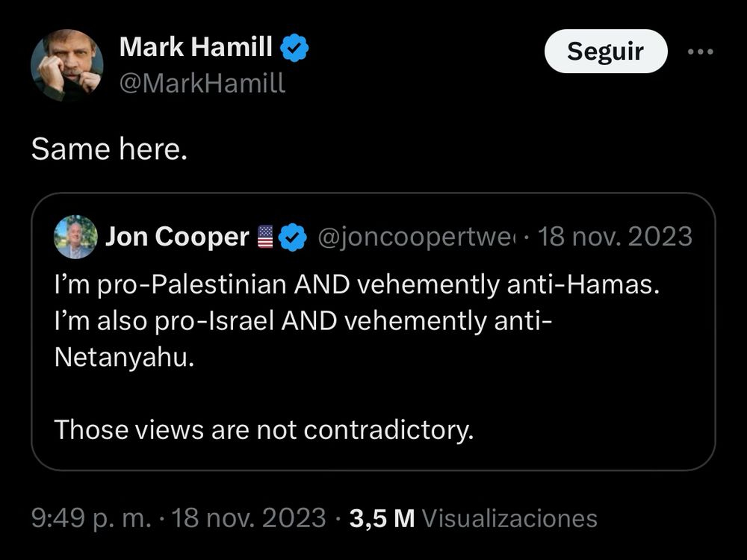Click Mark Hamill's display name
Screen dimensions: 747x560
[x=197, y=46]
